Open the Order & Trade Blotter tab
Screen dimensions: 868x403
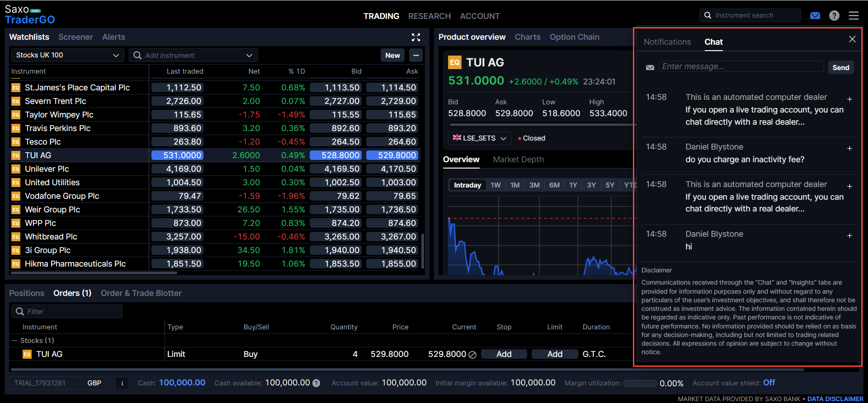pyautogui.click(x=141, y=293)
